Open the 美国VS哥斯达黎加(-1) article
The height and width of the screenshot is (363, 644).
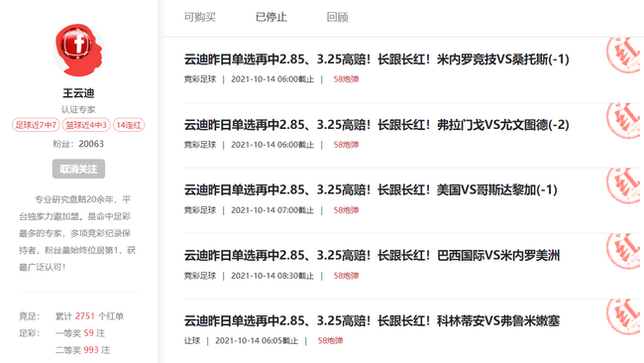(371, 189)
